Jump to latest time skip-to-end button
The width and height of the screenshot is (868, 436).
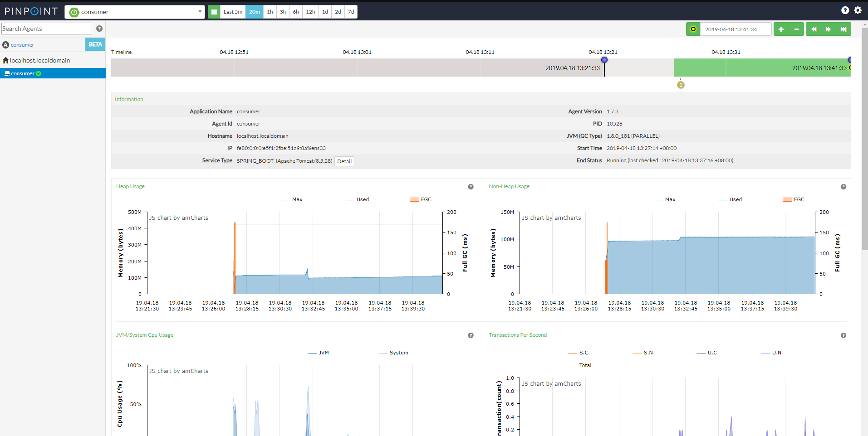843,29
